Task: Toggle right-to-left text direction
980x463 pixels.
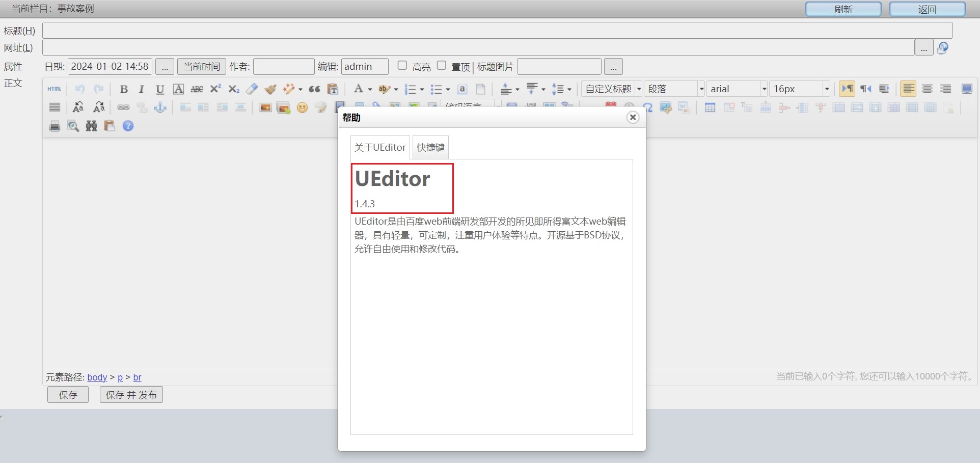Action: pos(866,89)
